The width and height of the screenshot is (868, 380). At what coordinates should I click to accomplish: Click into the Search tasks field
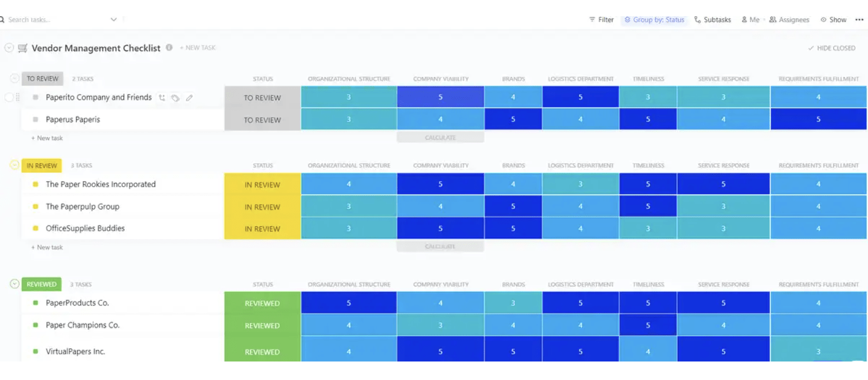(x=55, y=20)
